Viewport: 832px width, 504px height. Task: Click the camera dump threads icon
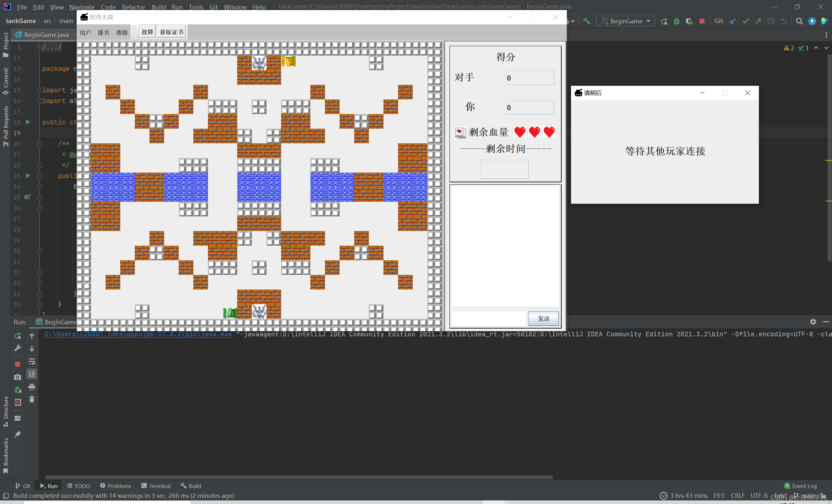18,377
